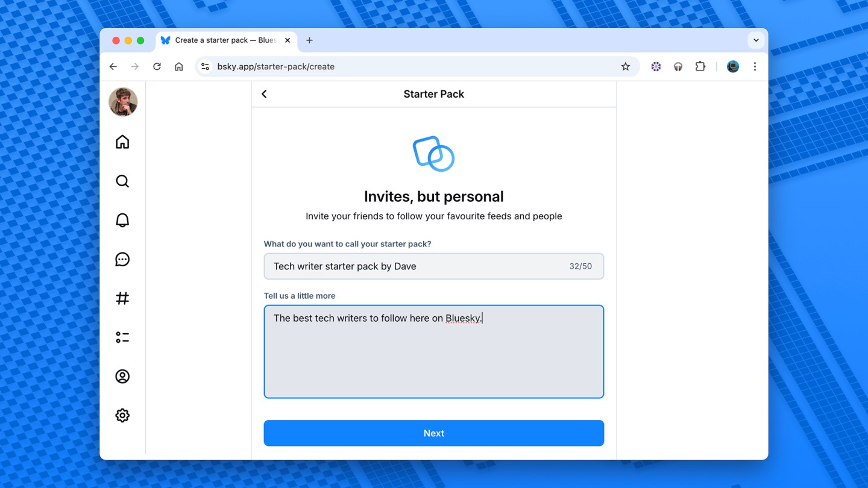Open the browser extensions puzzle icon
The height and width of the screenshot is (488, 868).
tap(700, 66)
